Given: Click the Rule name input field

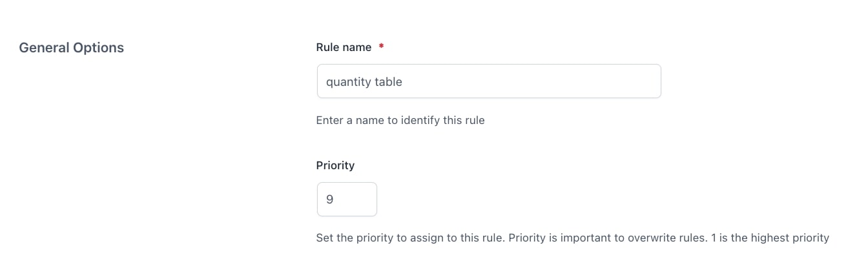Looking at the screenshot, I should tap(488, 81).
